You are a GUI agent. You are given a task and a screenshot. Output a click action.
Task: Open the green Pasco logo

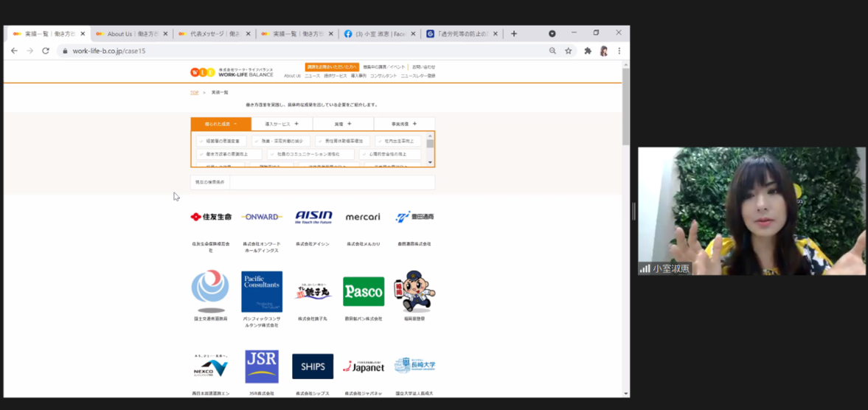click(364, 291)
